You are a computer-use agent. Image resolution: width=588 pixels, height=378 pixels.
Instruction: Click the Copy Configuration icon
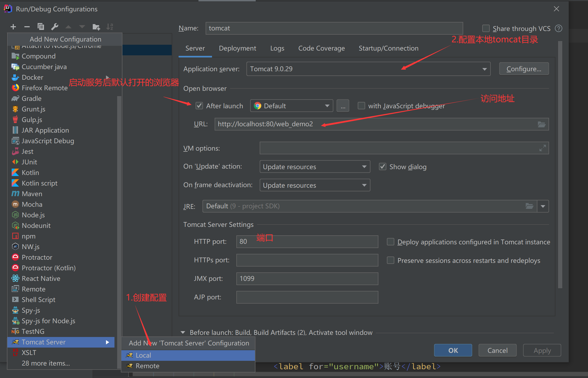pyautogui.click(x=41, y=27)
